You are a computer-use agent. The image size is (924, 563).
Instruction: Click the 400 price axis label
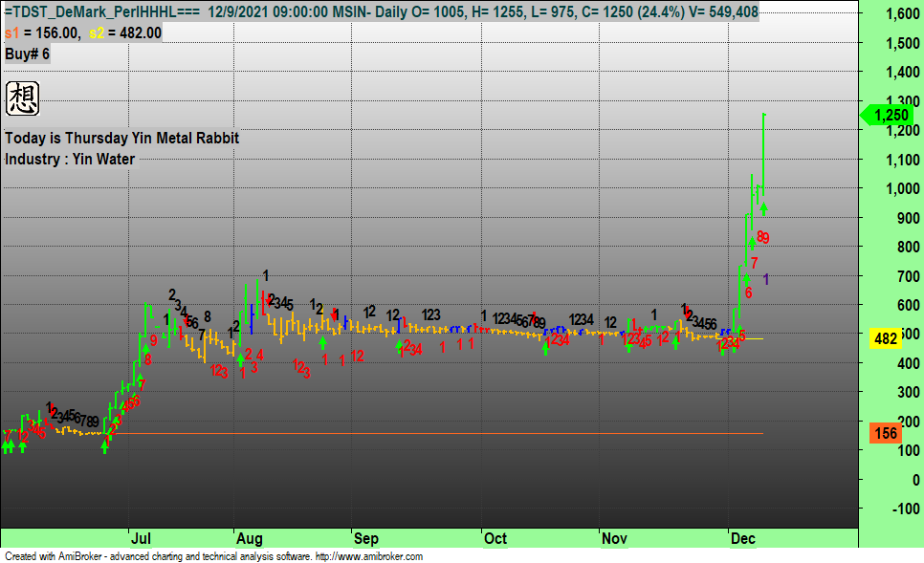[908, 363]
